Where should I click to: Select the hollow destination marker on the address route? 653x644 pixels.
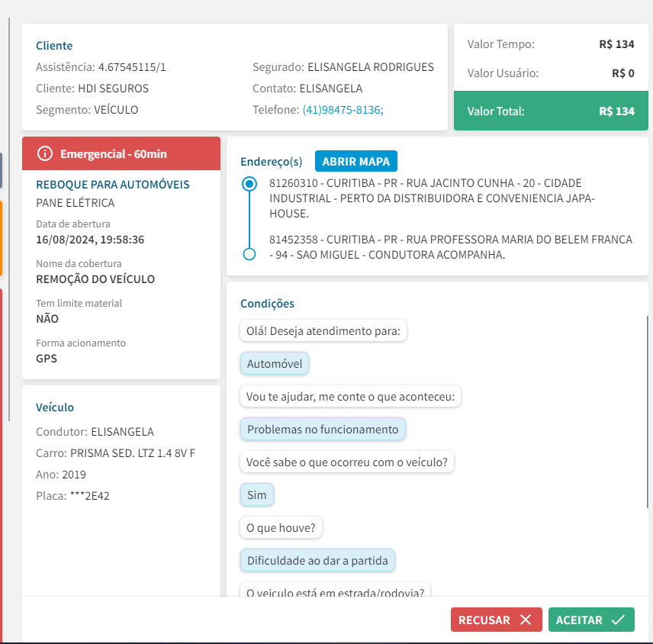(248, 254)
